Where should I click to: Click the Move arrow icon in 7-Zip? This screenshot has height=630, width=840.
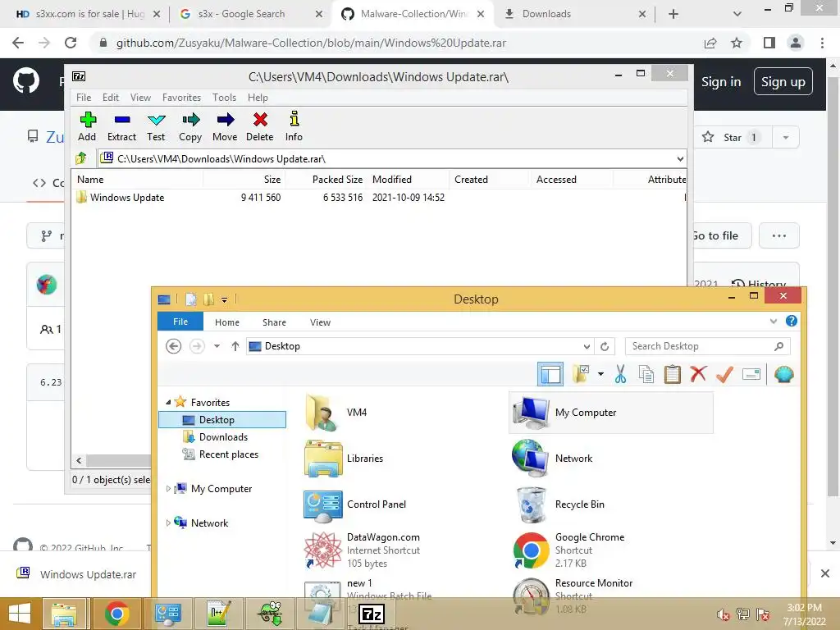click(x=225, y=126)
